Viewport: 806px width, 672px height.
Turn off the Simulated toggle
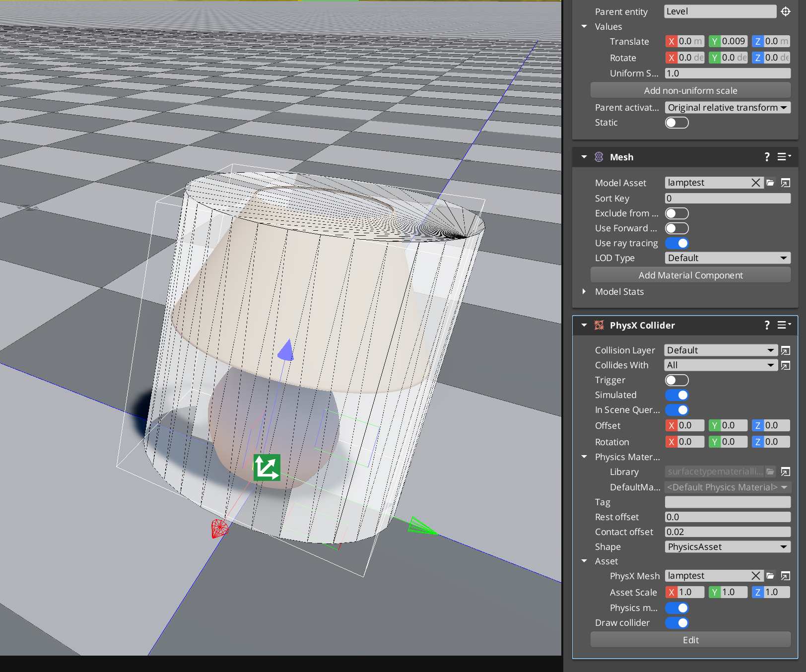[676, 395]
